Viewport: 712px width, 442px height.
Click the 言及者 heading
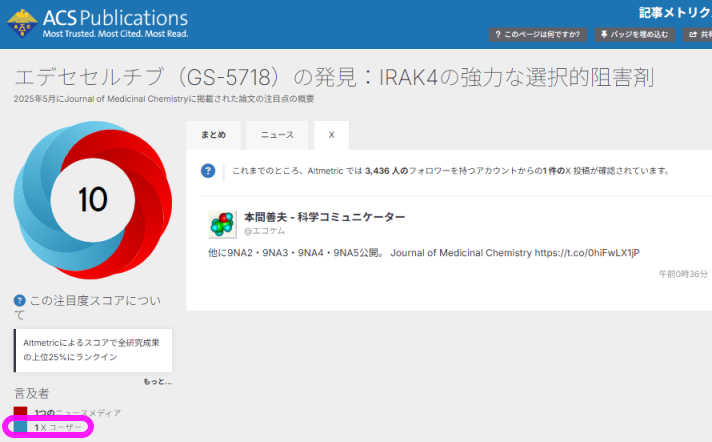[x=31, y=393]
